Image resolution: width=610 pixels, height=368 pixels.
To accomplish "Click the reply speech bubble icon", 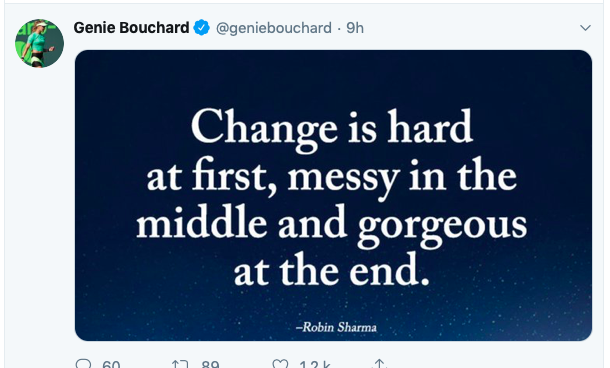I will tap(83, 364).
